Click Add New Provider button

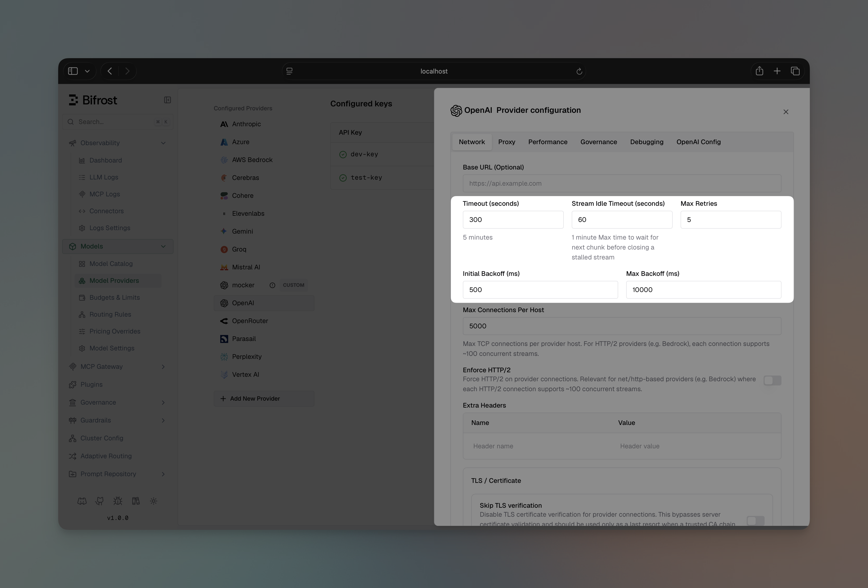[264, 399]
